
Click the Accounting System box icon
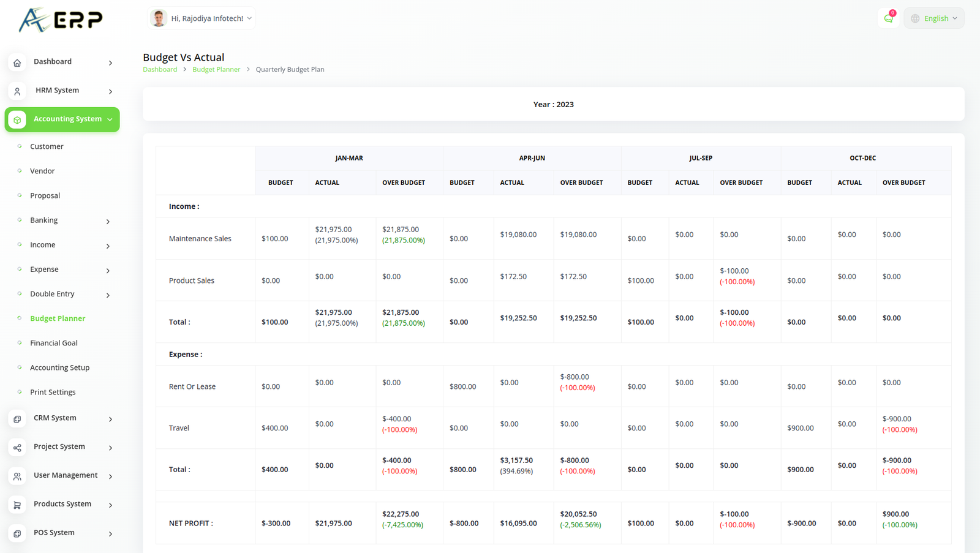tap(17, 120)
